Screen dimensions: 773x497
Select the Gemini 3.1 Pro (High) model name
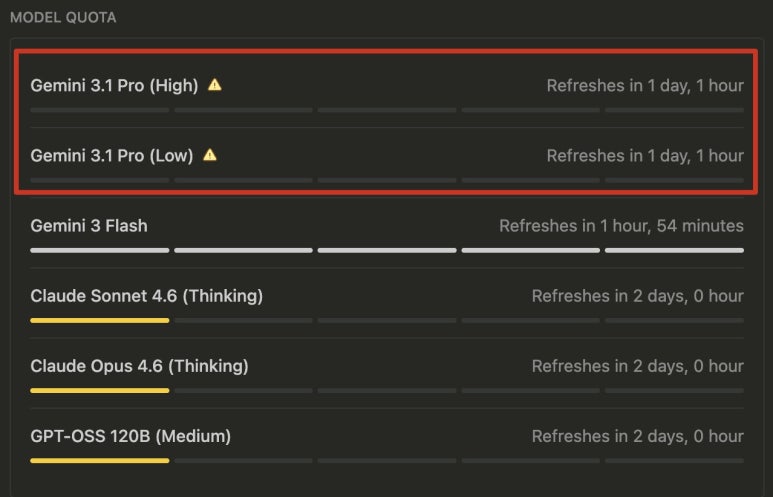(114, 85)
